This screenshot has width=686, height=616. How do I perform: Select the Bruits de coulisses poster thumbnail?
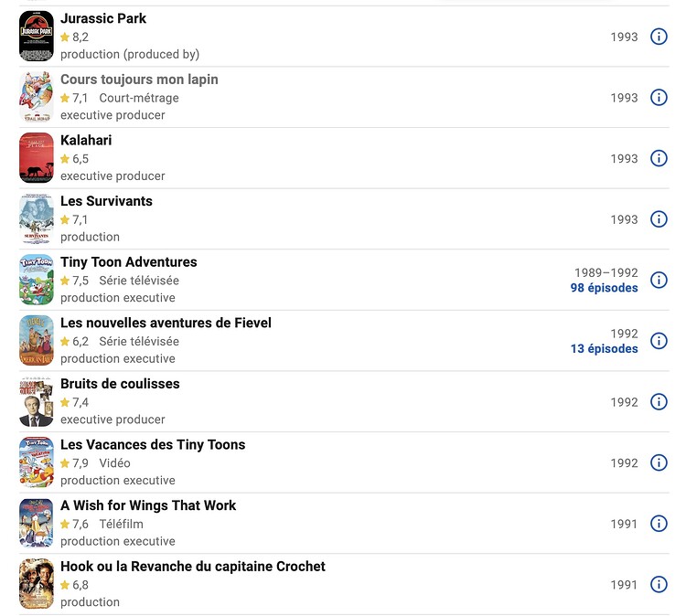(37, 401)
